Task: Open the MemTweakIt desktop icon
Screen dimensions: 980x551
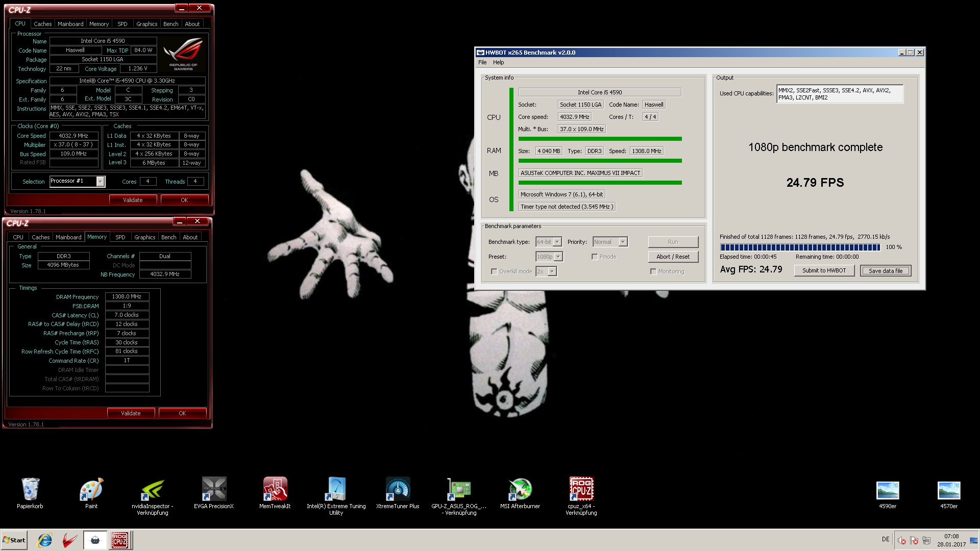Action: coord(275,493)
